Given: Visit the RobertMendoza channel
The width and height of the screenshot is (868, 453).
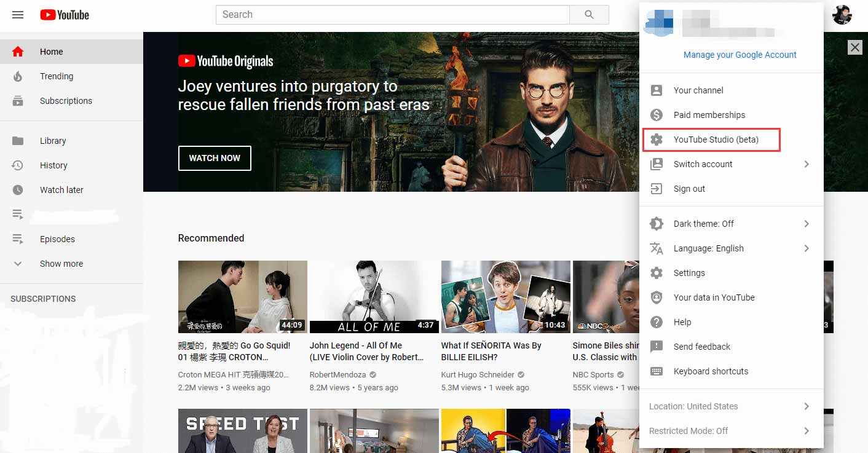Looking at the screenshot, I should click(337, 374).
